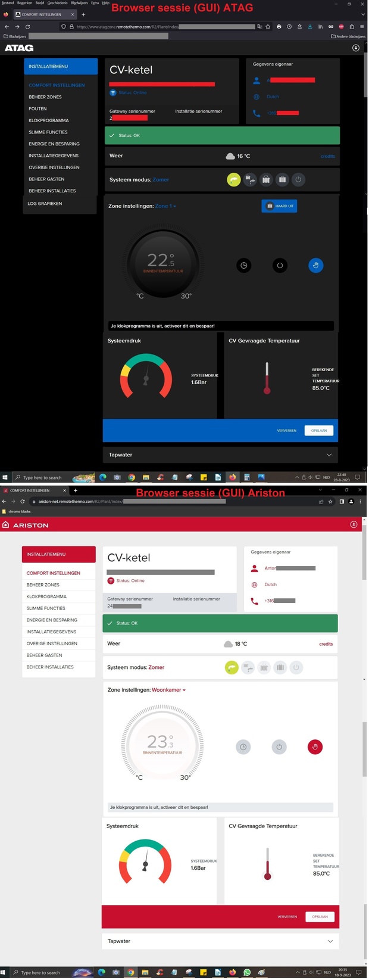Open SLIMME FUNCTIES in ATAG sidebar
The image size is (369, 980).
tap(48, 132)
